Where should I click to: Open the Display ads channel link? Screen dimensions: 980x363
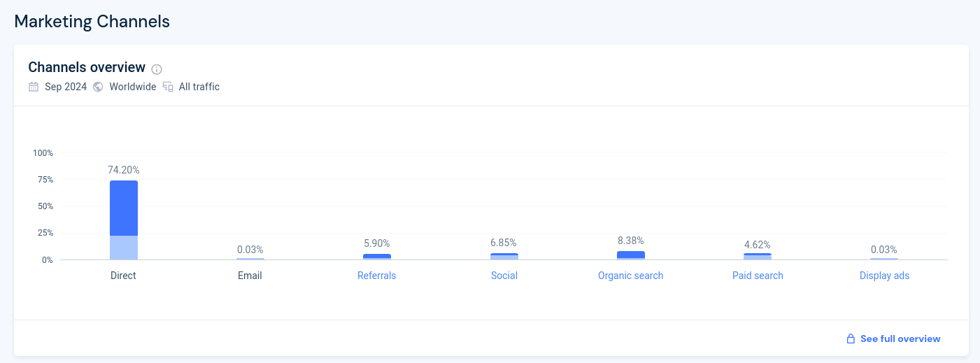tap(884, 276)
